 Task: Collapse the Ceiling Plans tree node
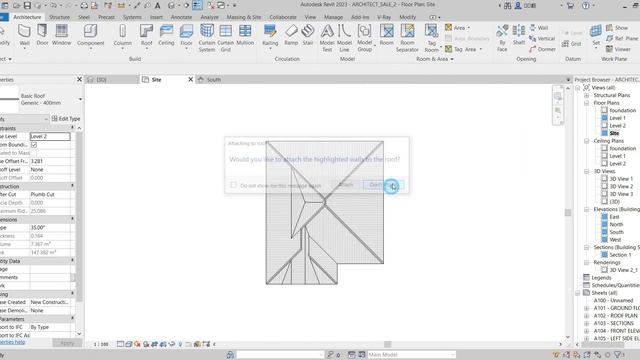click(587, 141)
